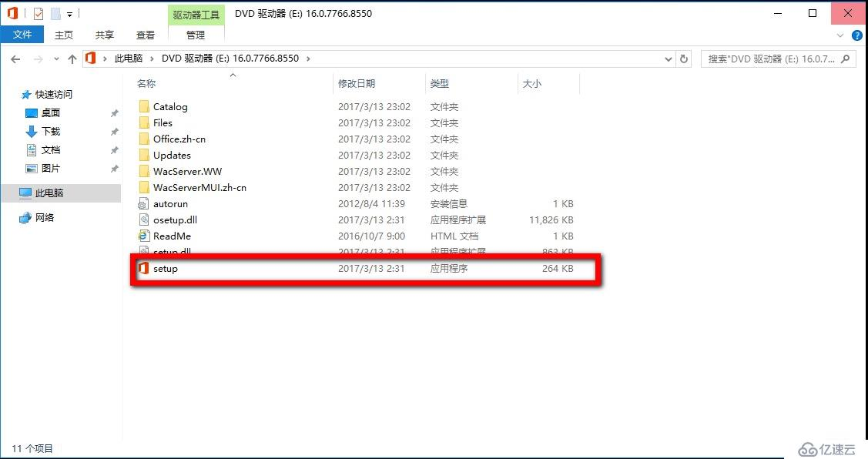Switch to the 查看 ribbon tab
868x459 pixels.
click(146, 35)
